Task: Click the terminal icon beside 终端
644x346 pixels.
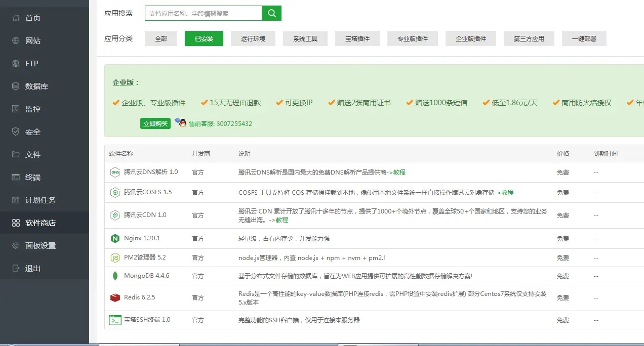Action: (x=16, y=177)
